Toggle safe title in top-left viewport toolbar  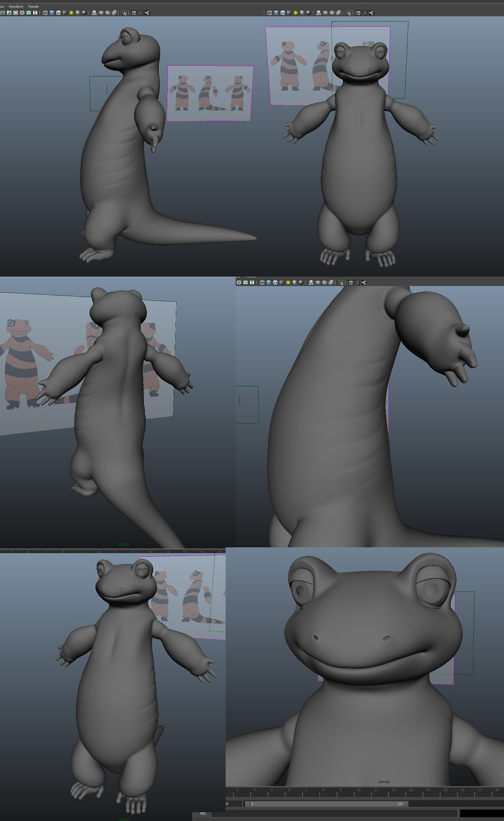35,13
